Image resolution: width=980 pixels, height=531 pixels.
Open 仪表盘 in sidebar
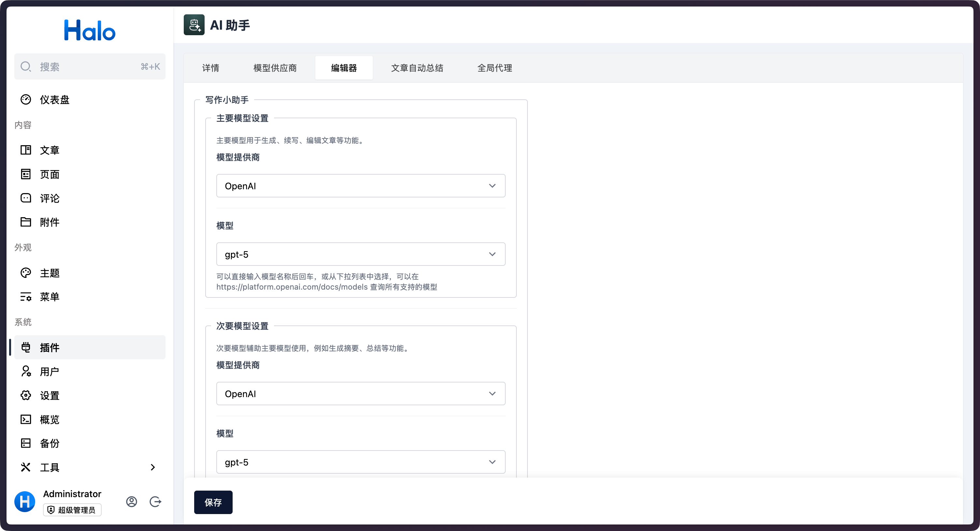click(x=90, y=99)
